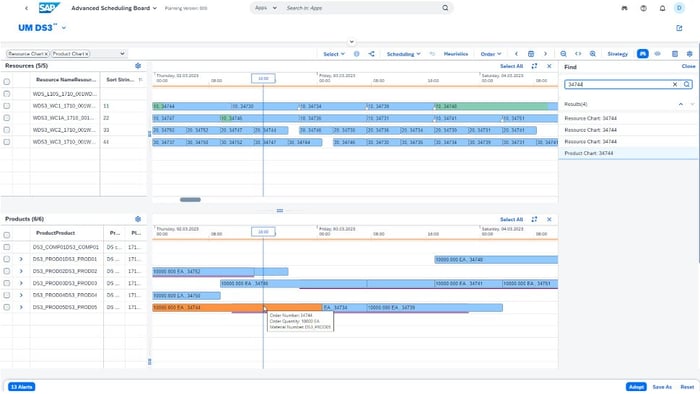Screen dimensions: 700x394
Task: Expand the DS3_PROD01 product row
Action: 21,259
